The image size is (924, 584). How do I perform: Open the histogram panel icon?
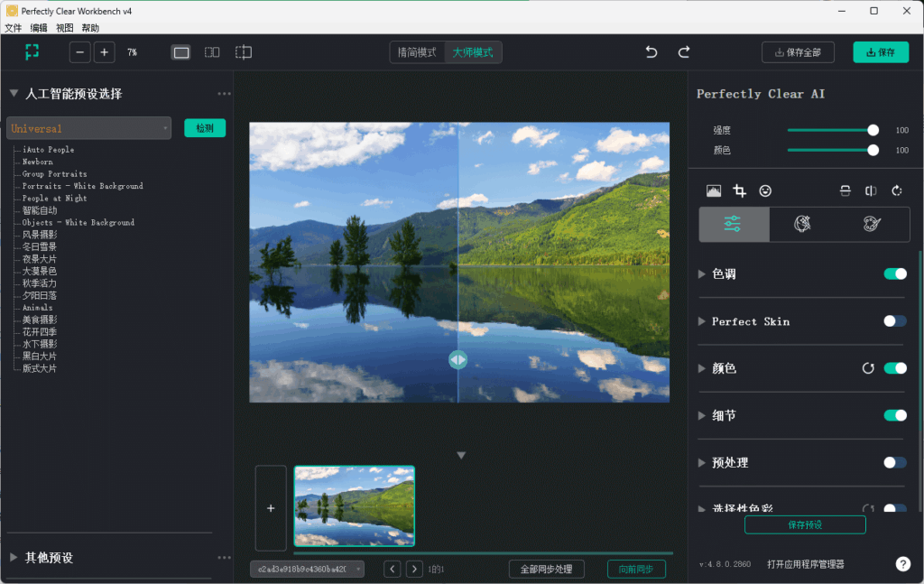(714, 190)
